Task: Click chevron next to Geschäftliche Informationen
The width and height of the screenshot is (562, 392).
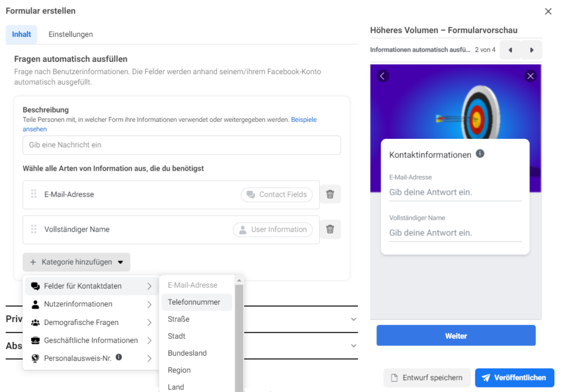Action: click(149, 340)
